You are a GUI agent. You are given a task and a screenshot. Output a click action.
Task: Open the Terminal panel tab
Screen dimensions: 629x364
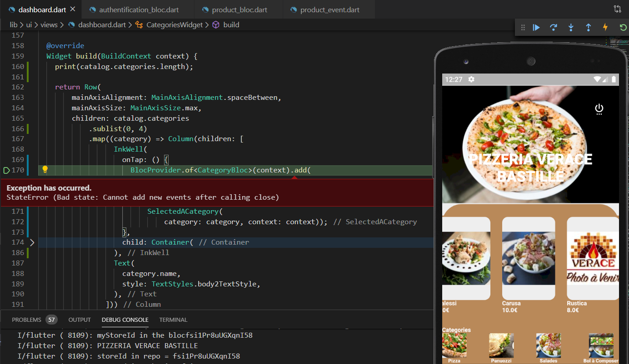pos(173,320)
